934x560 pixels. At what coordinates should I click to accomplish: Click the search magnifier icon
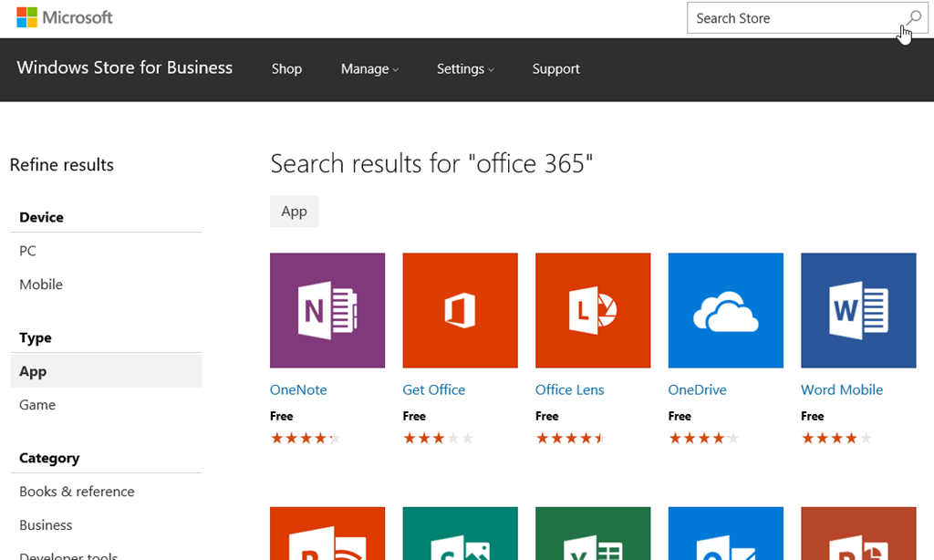pos(913,18)
